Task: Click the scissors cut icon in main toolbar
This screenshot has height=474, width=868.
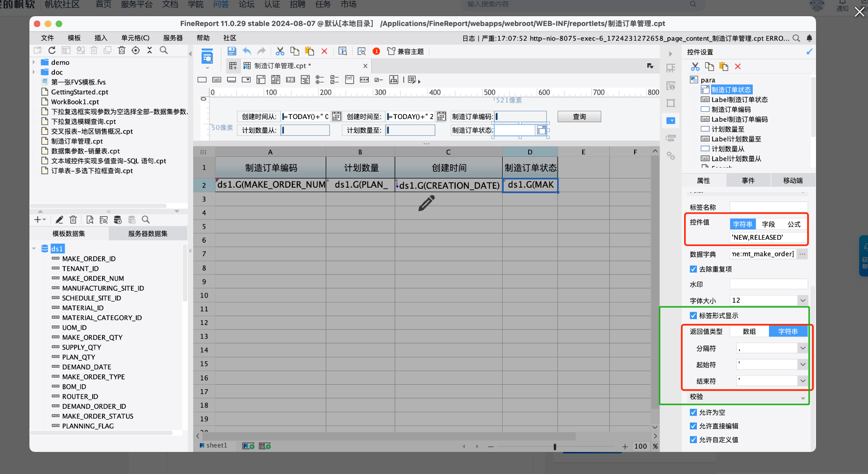Action: coord(280,51)
